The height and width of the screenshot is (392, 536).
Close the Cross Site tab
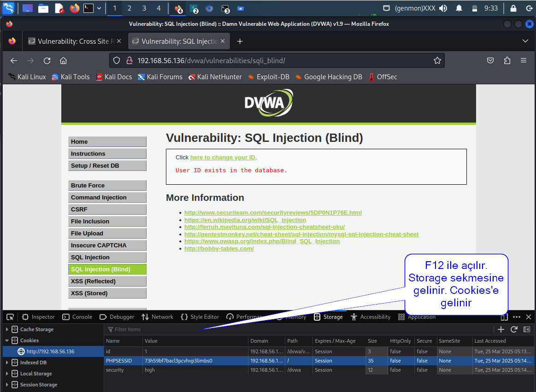point(119,41)
